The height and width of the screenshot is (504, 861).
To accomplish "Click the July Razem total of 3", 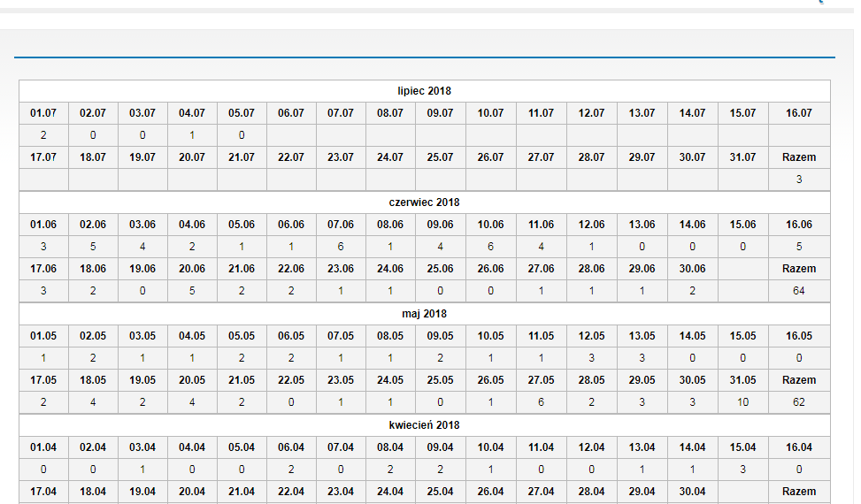I will point(798,179).
